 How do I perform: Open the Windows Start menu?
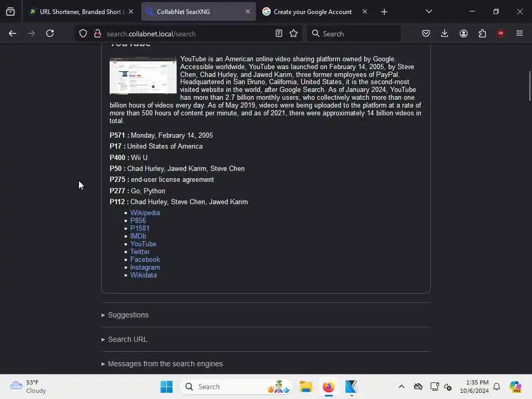point(167,387)
